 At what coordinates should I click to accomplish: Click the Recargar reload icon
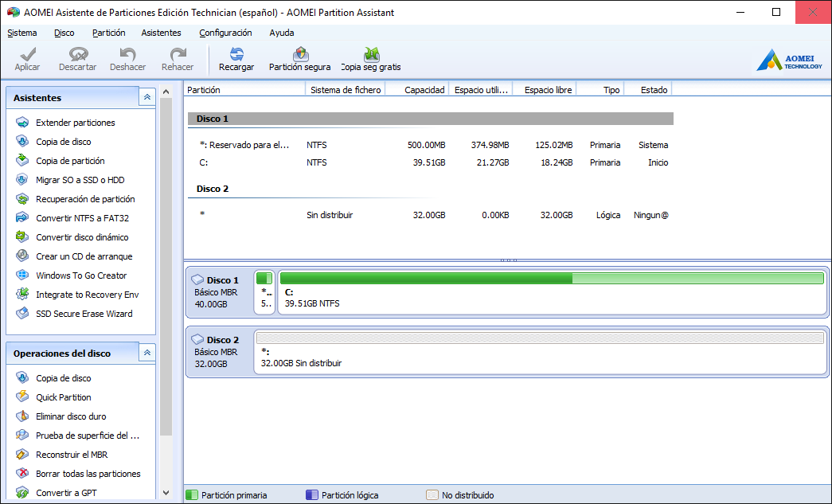point(236,54)
